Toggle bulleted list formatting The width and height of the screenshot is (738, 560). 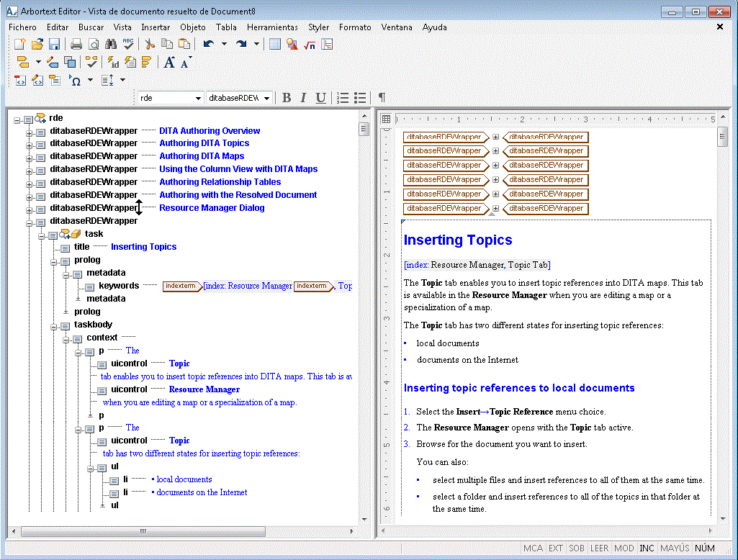[x=360, y=98]
